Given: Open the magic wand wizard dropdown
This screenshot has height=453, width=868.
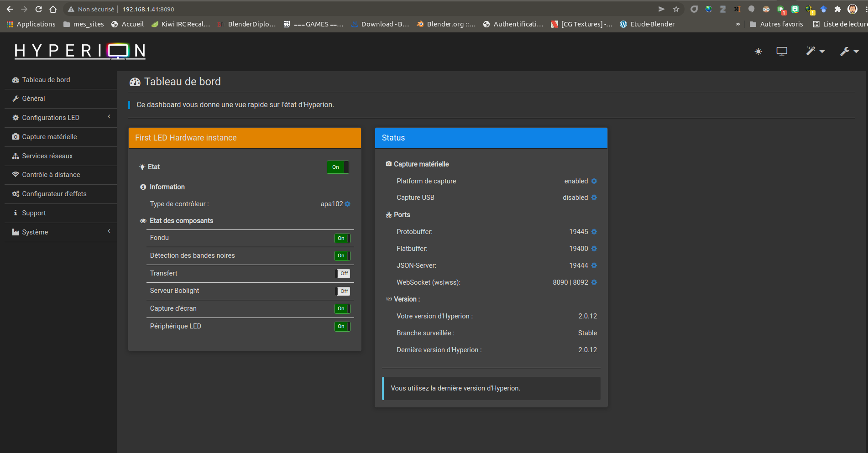Looking at the screenshot, I should tap(815, 51).
